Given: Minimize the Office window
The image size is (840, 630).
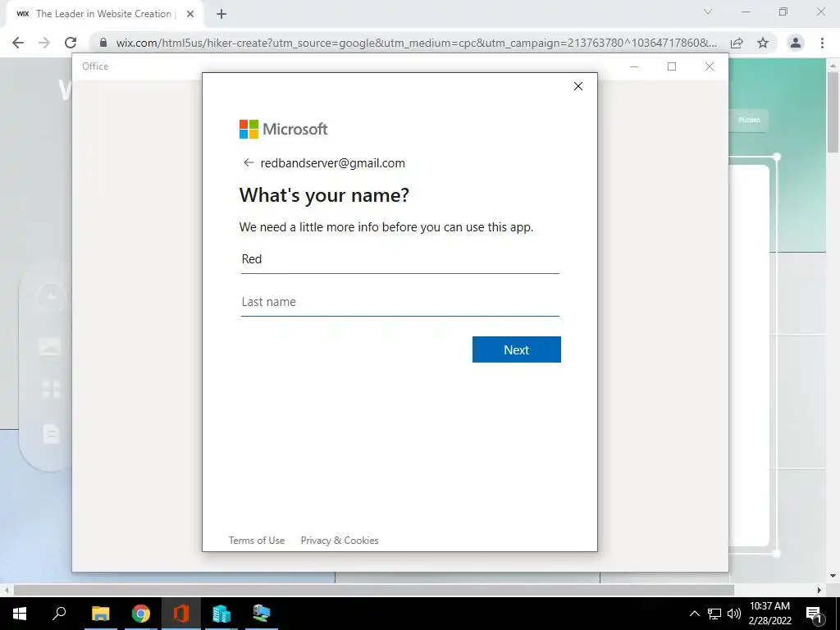Looking at the screenshot, I should click(x=634, y=66).
